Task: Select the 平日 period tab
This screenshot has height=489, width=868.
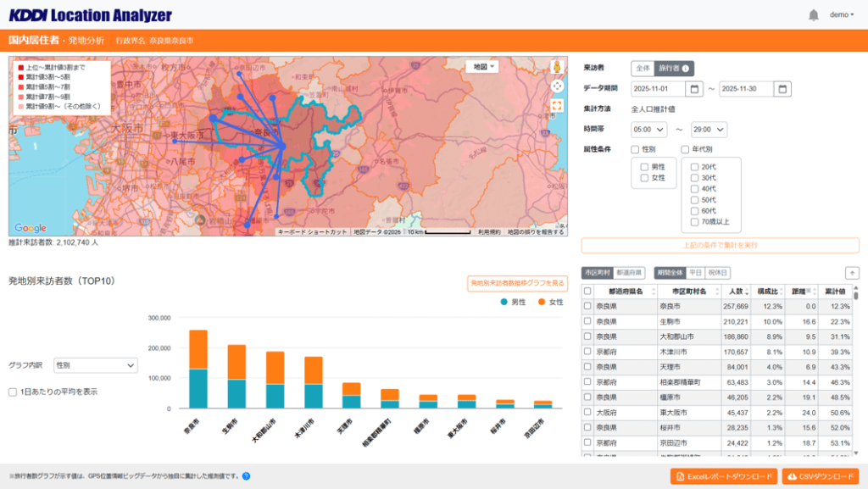Action: click(x=694, y=273)
